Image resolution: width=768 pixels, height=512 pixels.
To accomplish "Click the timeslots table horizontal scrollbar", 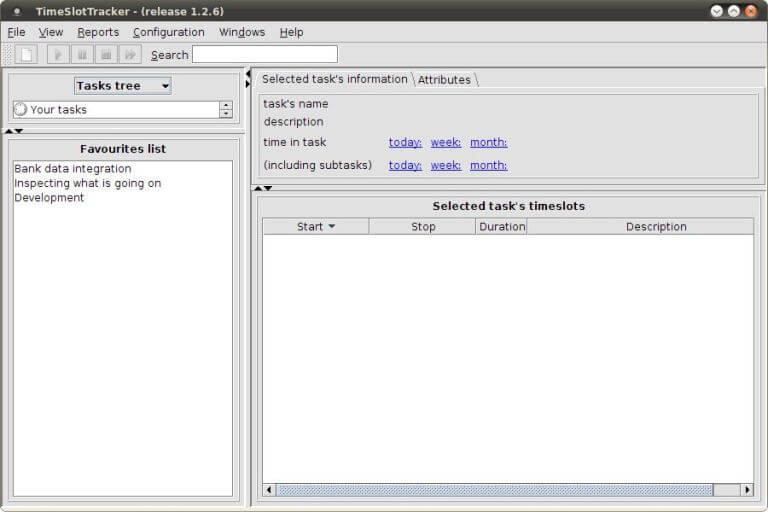I will (494, 490).
